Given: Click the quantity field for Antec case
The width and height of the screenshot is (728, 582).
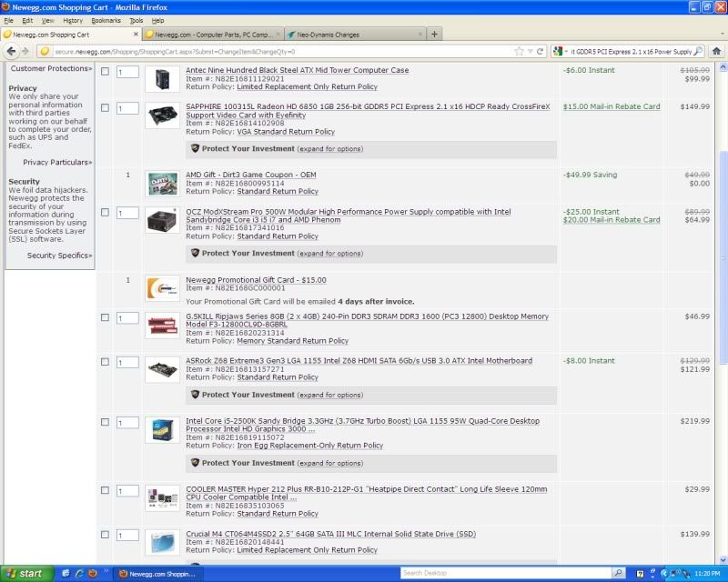Looking at the screenshot, I should 127,72.
